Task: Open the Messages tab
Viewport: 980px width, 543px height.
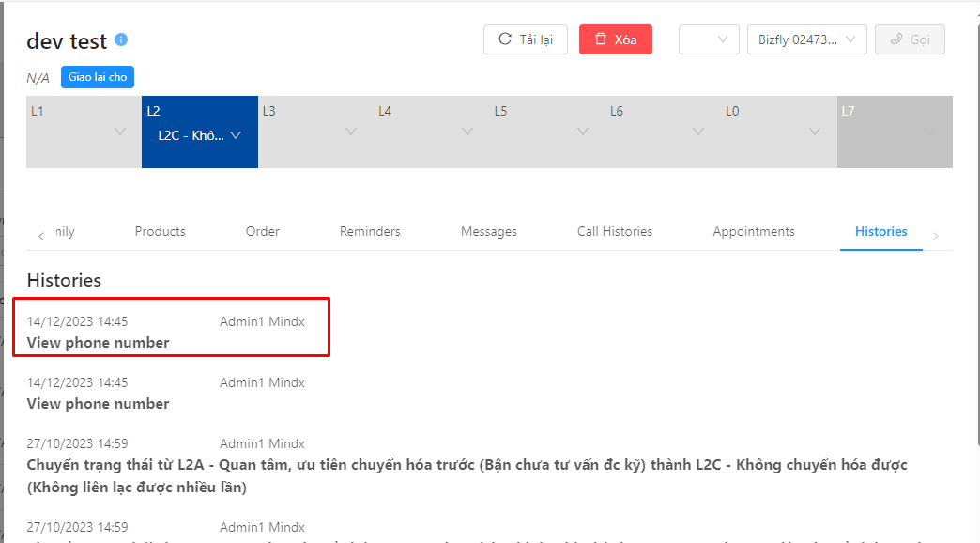Action: point(489,231)
